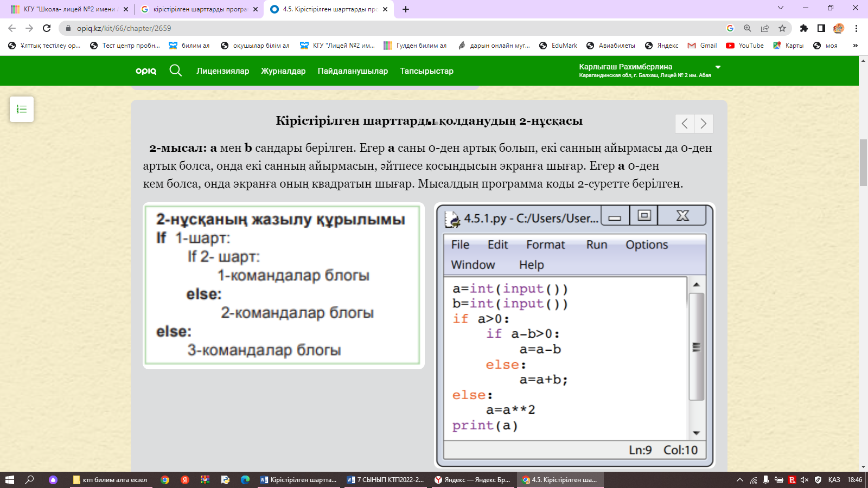The height and width of the screenshot is (488, 868).
Task: Open the Chrome extensions puzzle icon
Action: (x=804, y=28)
